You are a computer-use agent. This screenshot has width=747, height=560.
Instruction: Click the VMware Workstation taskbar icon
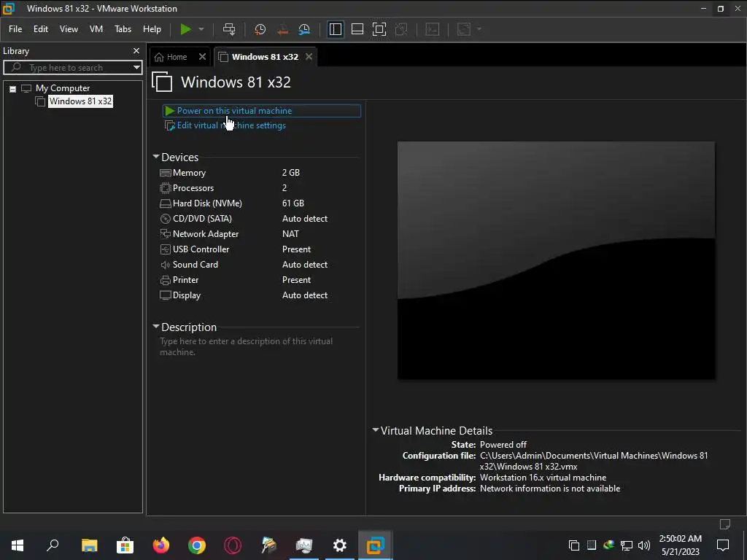[x=376, y=545]
